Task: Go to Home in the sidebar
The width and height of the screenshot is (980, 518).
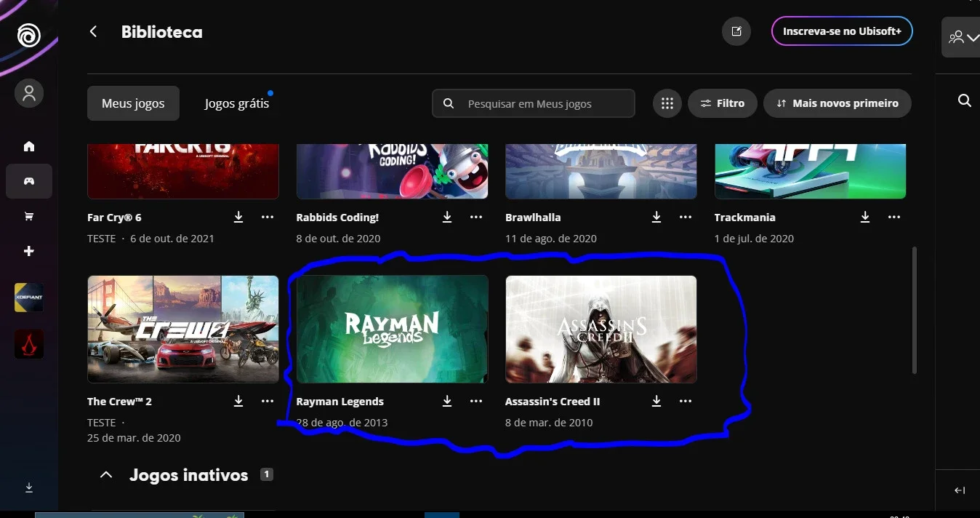Action: pos(29,146)
